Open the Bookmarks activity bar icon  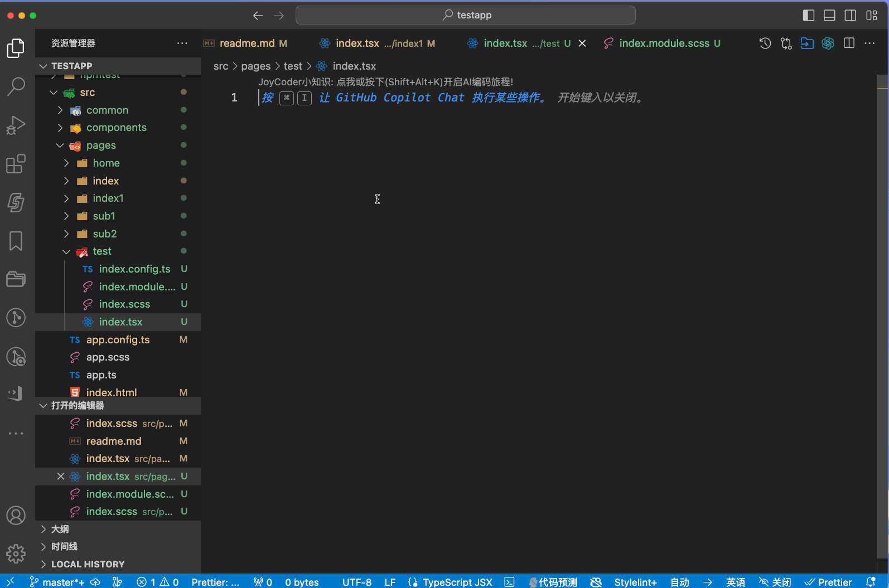tap(16, 241)
